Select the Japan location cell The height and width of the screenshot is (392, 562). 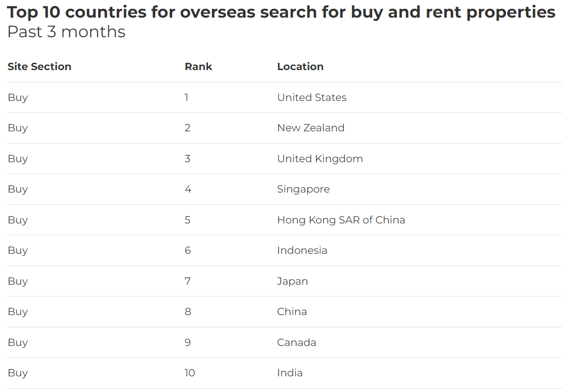pos(292,281)
